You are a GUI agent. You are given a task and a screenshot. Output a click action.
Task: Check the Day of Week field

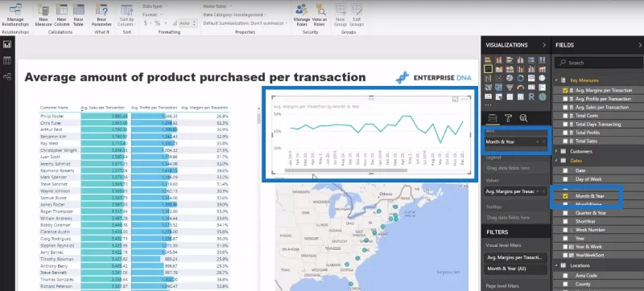pos(565,179)
